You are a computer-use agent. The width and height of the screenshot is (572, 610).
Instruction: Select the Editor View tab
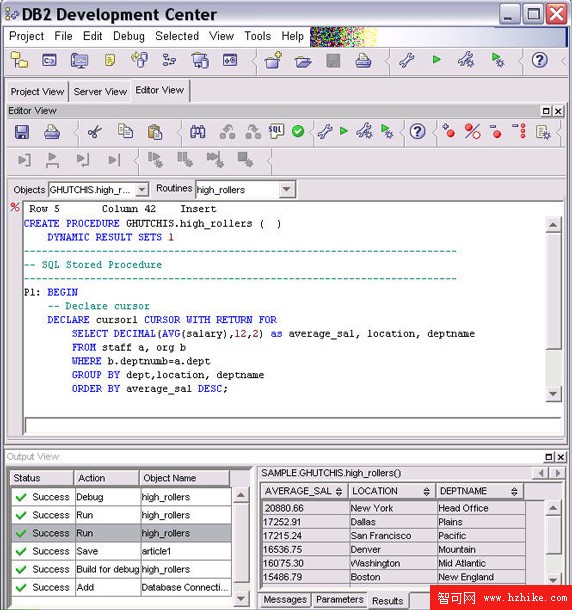click(160, 90)
